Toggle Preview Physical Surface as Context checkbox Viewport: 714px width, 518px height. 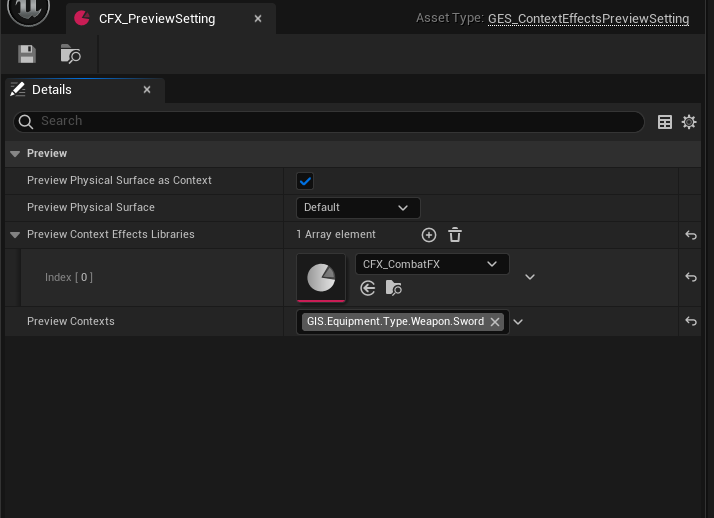[305, 181]
